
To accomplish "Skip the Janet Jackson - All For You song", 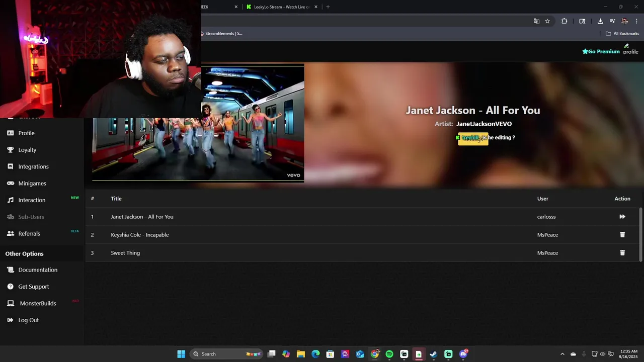I will pos(622,217).
